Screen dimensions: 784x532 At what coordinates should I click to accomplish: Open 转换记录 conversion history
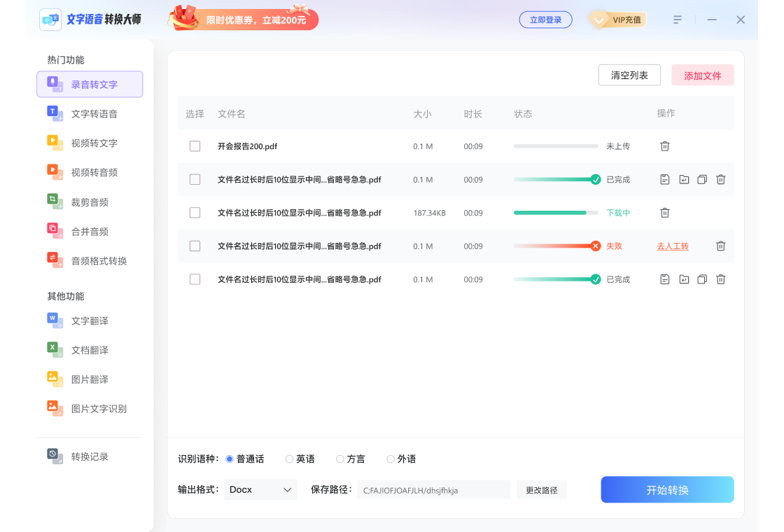click(90, 456)
